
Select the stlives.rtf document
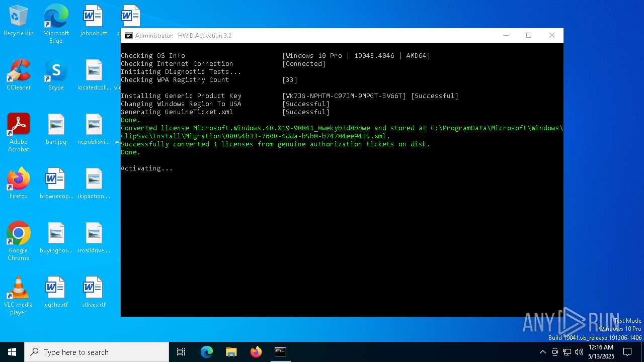(x=94, y=293)
